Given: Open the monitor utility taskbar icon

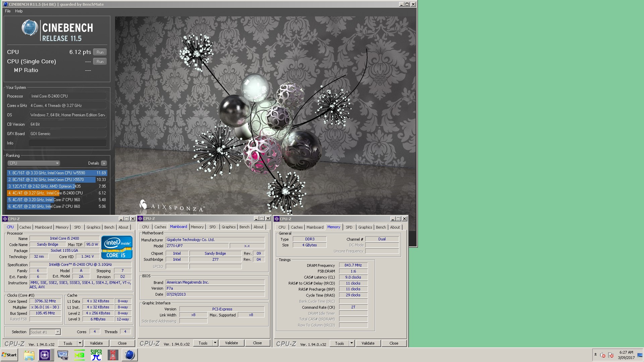Looking at the screenshot, I should click(63, 355).
